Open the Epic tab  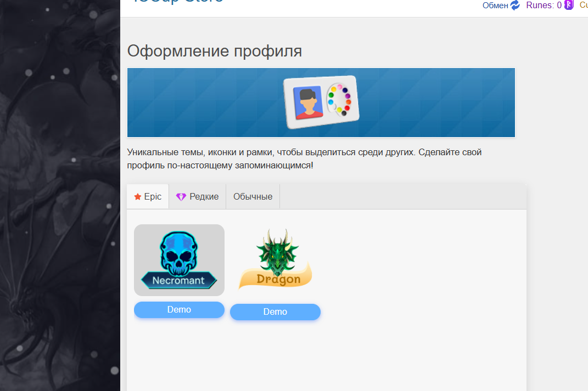[x=148, y=197]
